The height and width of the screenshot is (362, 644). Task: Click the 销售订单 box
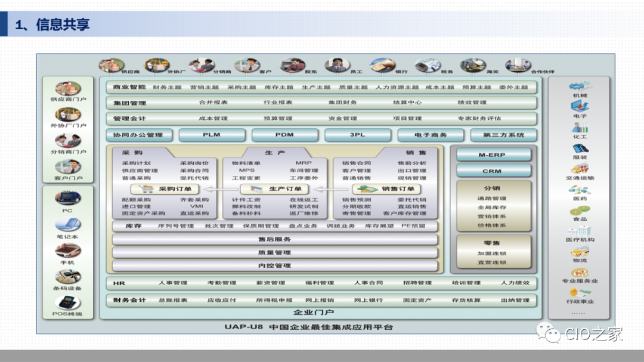coord(386,189)
